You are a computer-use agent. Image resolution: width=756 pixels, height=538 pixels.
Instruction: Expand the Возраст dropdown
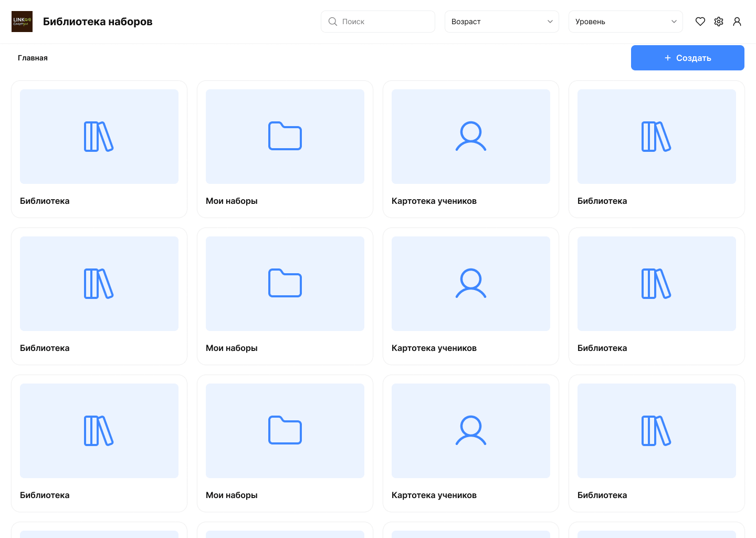[502, 22]
